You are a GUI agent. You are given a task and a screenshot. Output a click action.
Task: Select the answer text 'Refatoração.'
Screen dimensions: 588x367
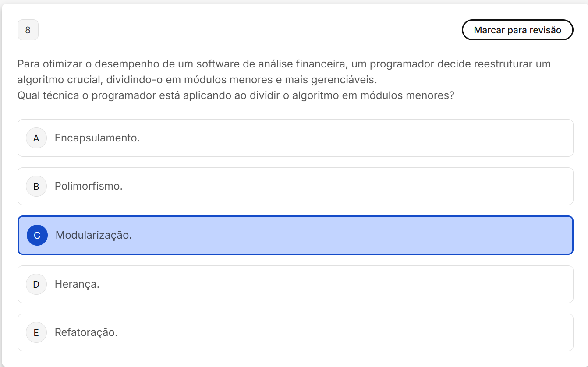(x=86, y=332)
